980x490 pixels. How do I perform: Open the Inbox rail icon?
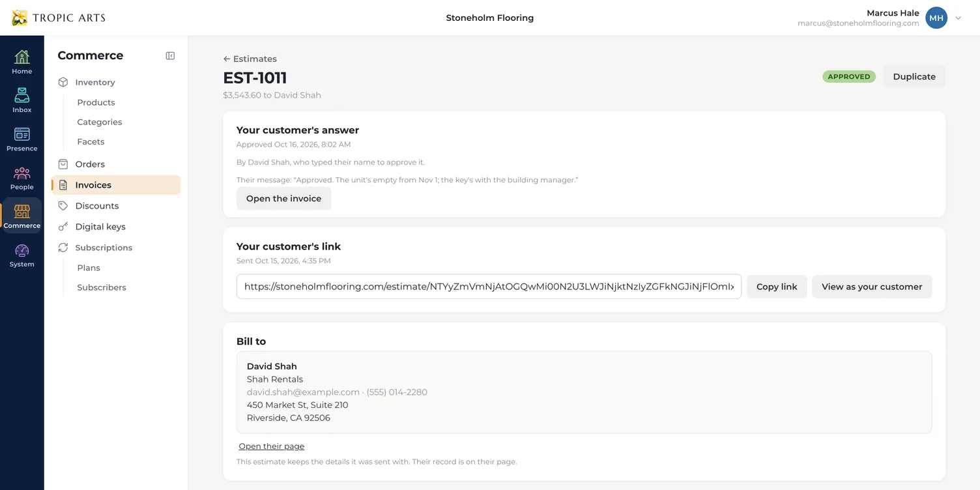(x=22, y=100)
